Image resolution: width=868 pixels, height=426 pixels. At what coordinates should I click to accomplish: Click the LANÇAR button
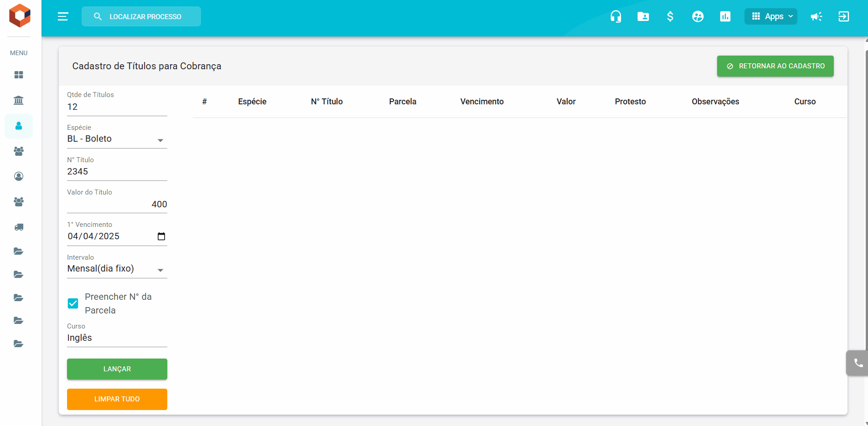(117, 369)
